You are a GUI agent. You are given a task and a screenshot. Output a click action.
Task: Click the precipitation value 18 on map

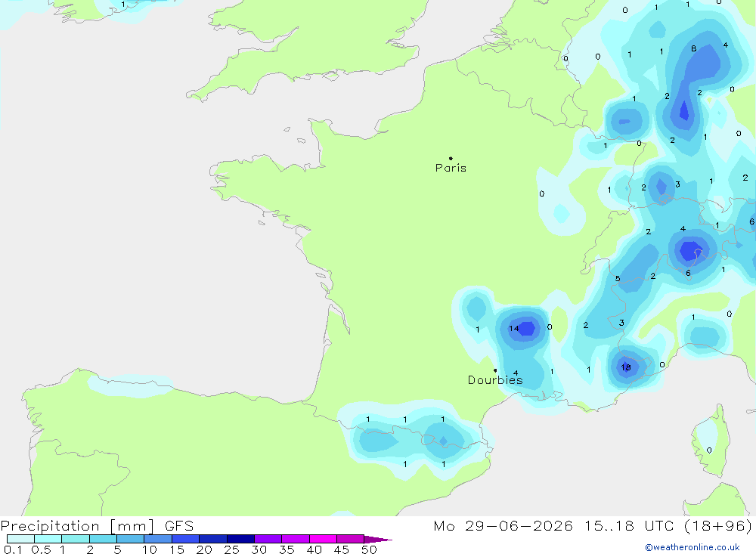pyautogui.click(x=626, y=367)
